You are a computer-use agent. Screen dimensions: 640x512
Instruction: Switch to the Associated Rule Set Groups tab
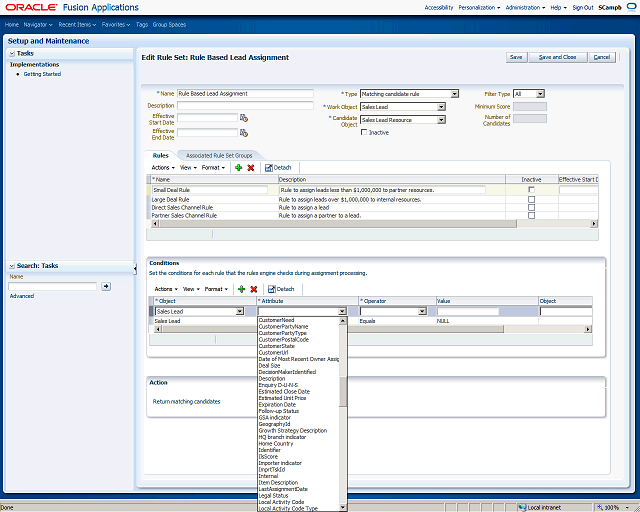point(219,156)
